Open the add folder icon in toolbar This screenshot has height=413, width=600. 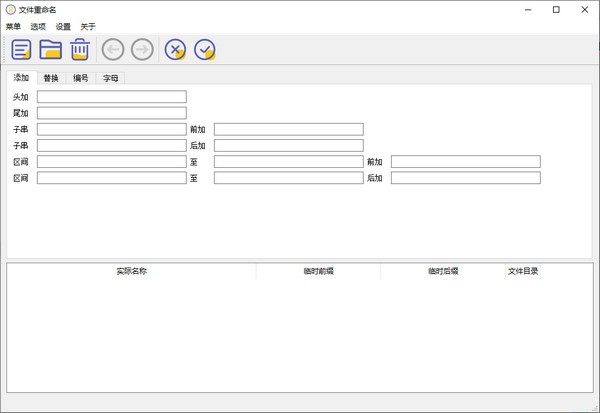click(x=51, y=50)
